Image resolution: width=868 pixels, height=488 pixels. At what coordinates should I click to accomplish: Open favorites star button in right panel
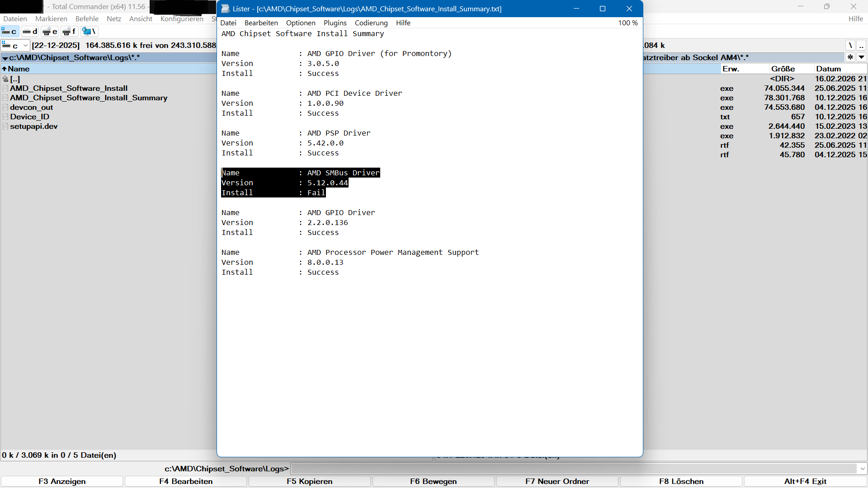coord(850,57)
